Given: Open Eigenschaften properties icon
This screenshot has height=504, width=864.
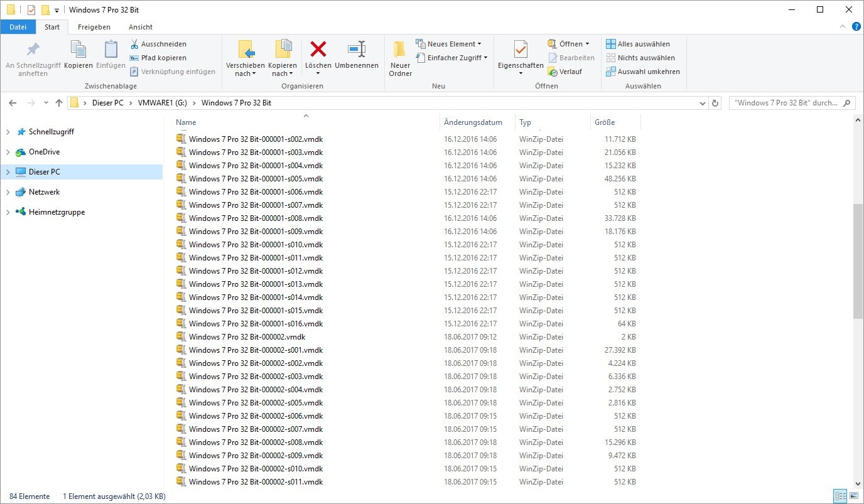Looking at the screenshot, I should coord(520,50).
